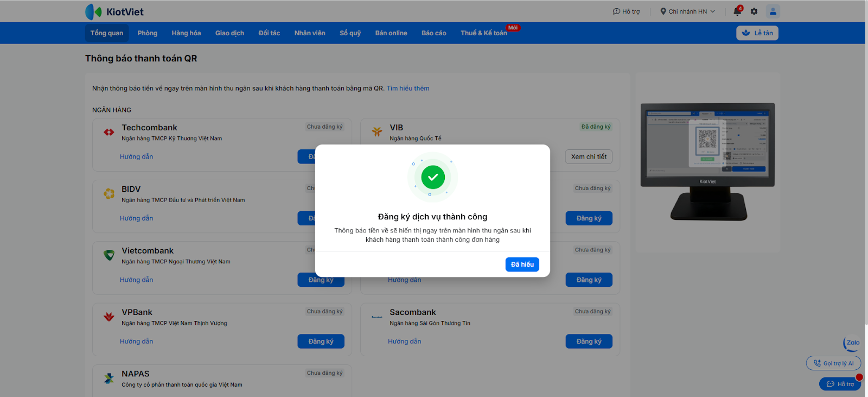
Task: Open the Tổng quan tab
Action: (107, 33)
